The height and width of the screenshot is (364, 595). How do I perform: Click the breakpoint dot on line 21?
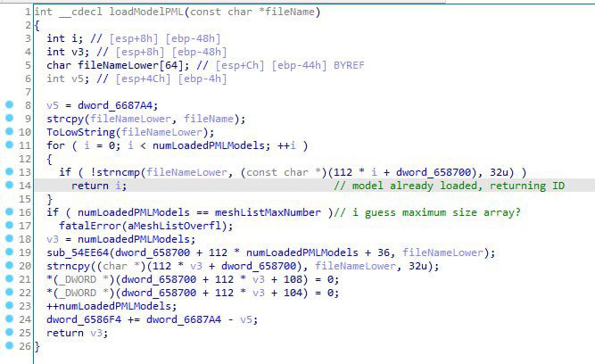pos(10,278)
